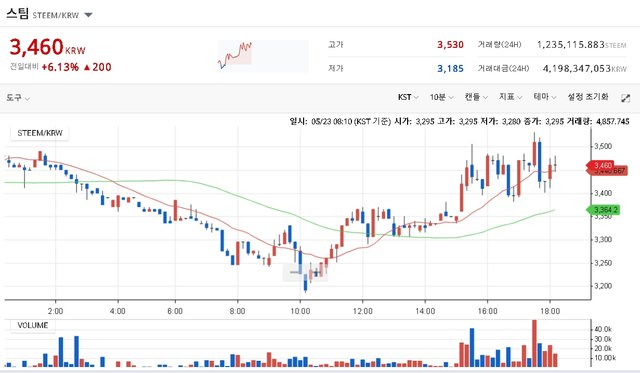The image size is (640, 373).
Task: Open the 캔들 chart type dropdown
Action: [x=476, y=97]
